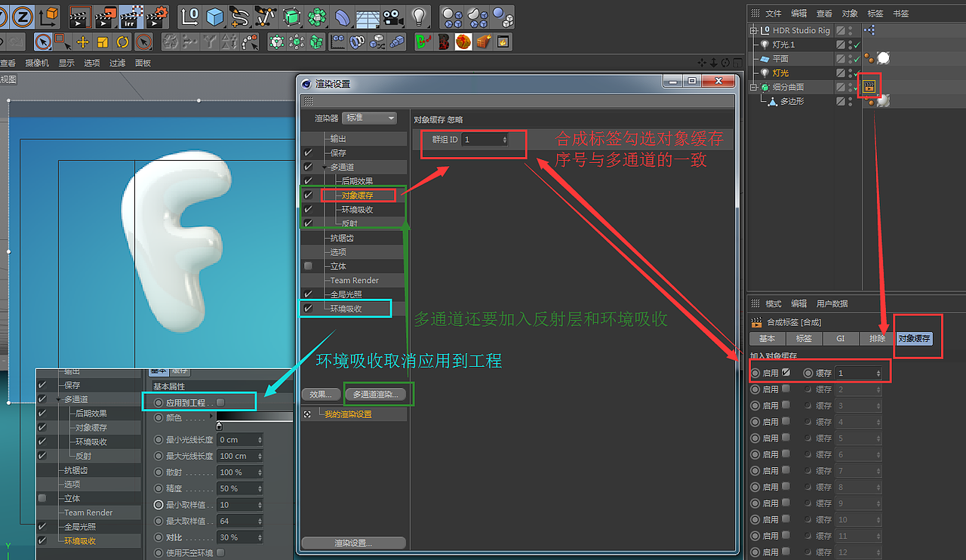
Task: Toggle 保存 checkmark in render settings
Action: (308, 152)
